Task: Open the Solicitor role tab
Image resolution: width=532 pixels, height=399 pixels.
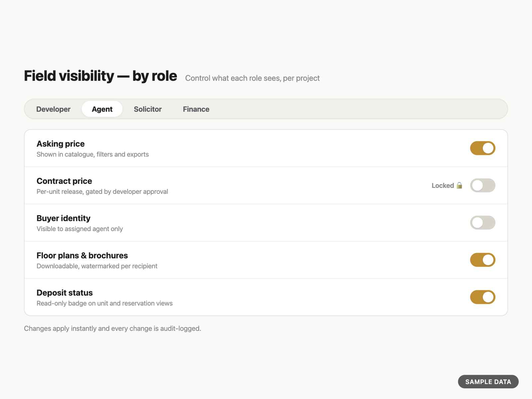Action: tap(148, 109)
